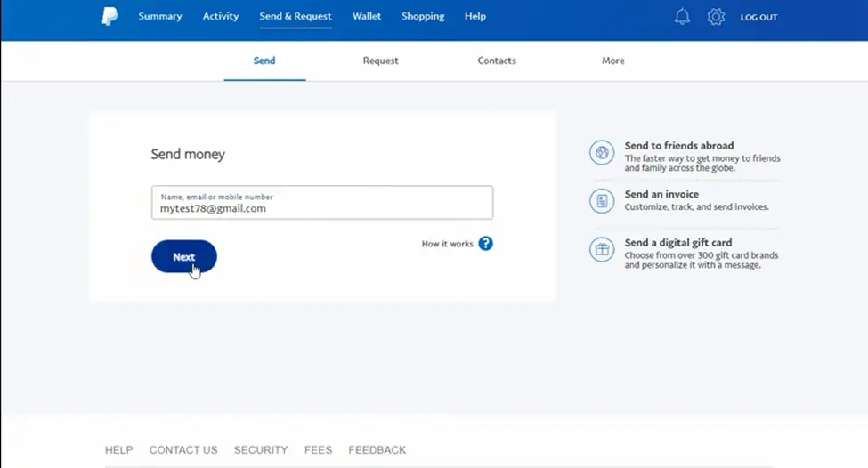The width and height of the screenshot is (868, 468).
Task: Click the globe icon for friends abroad
Action: click(602, 153)
